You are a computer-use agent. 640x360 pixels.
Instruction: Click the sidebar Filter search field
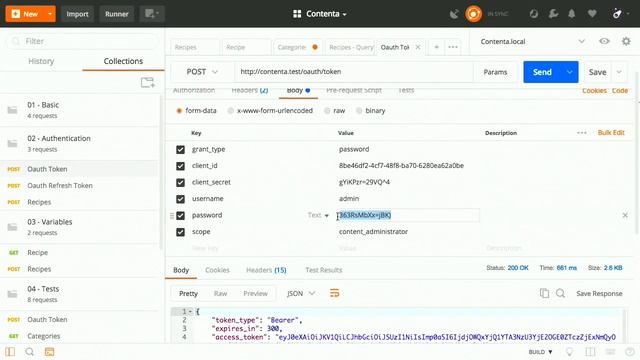pos(82,41)
